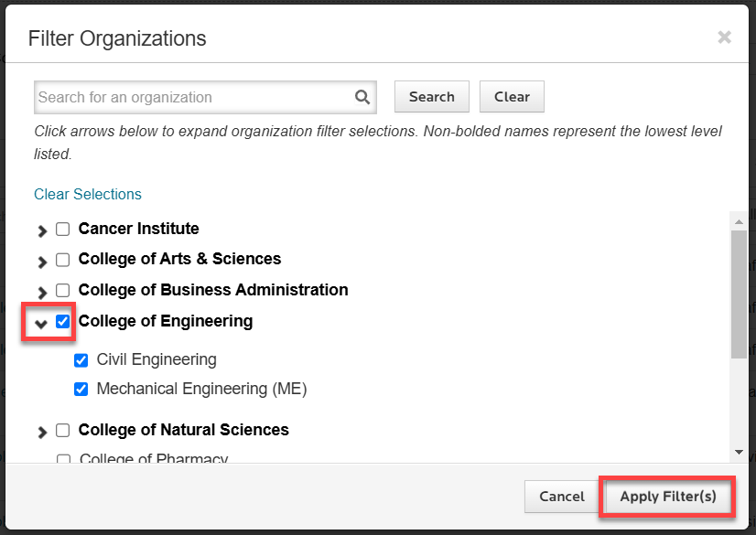Screen dimensions: 756x535
Task: Cancel the filter dialog
Action: (561, 497)
